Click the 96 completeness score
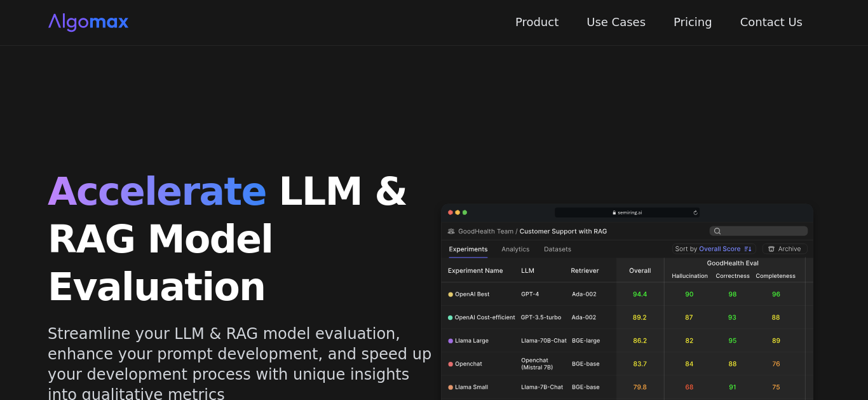This screenshot has height=400, width=868. click(x=776, y=294)
